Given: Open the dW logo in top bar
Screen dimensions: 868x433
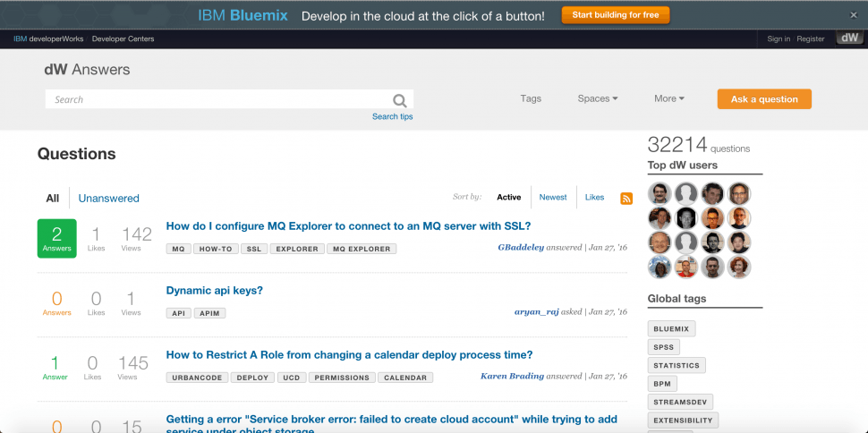Looking at the screenshot, I should click(849, 38).
